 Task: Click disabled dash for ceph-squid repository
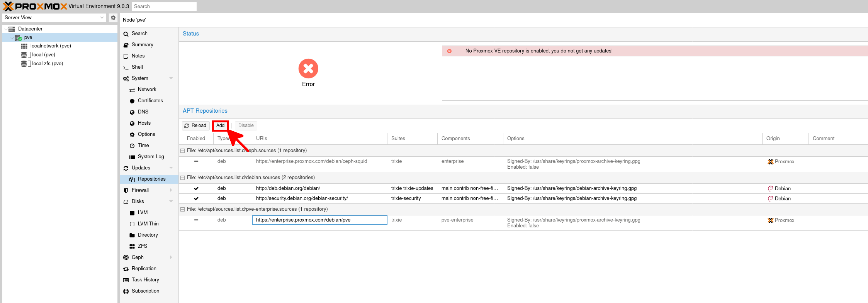[x=196, y=161]
